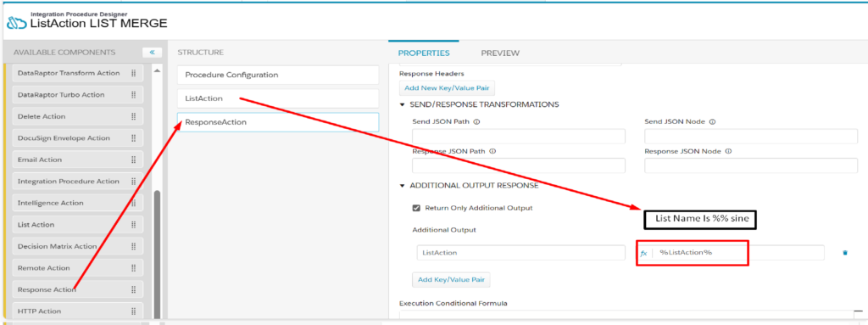Switch to the Properties tab
Image resolution: width=868 pixels, height=325 pixels.
coord(424,53)
